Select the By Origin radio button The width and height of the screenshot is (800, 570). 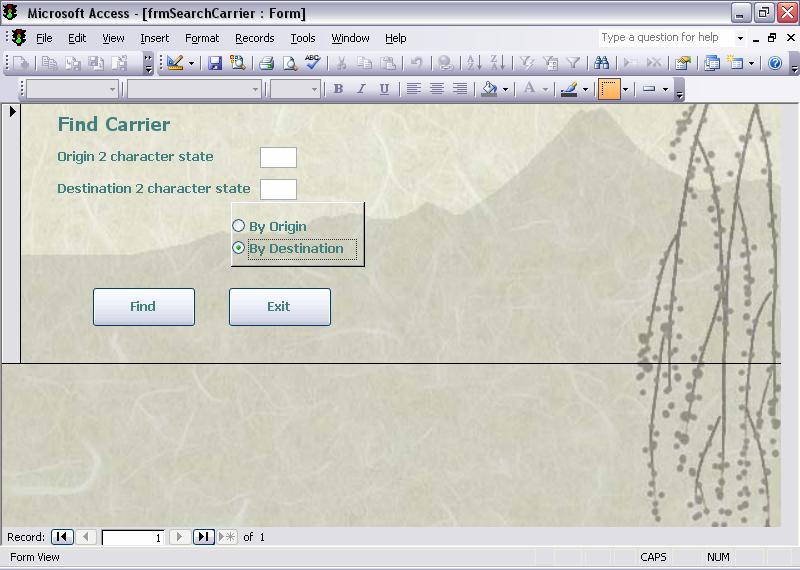click(x=239, y=226)
